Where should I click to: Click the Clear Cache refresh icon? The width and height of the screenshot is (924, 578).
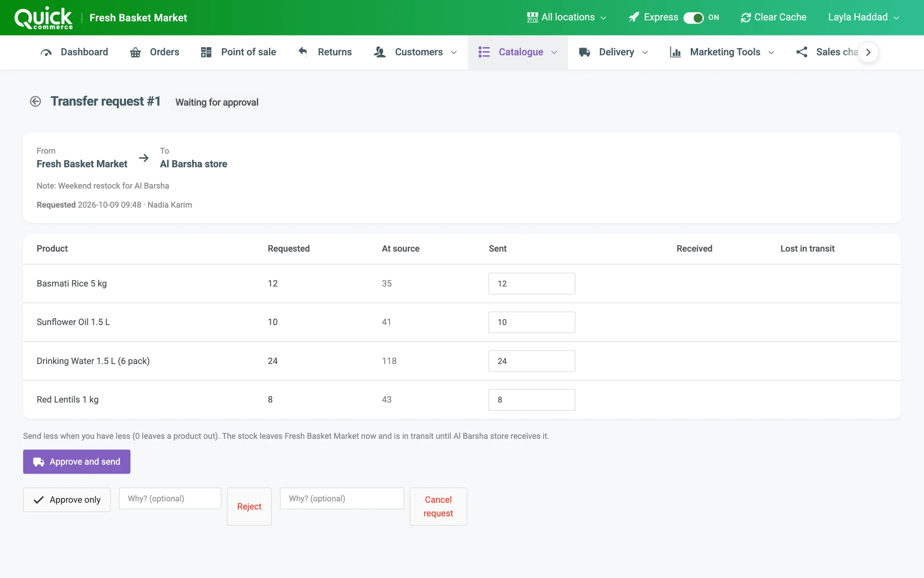point(746,18)
